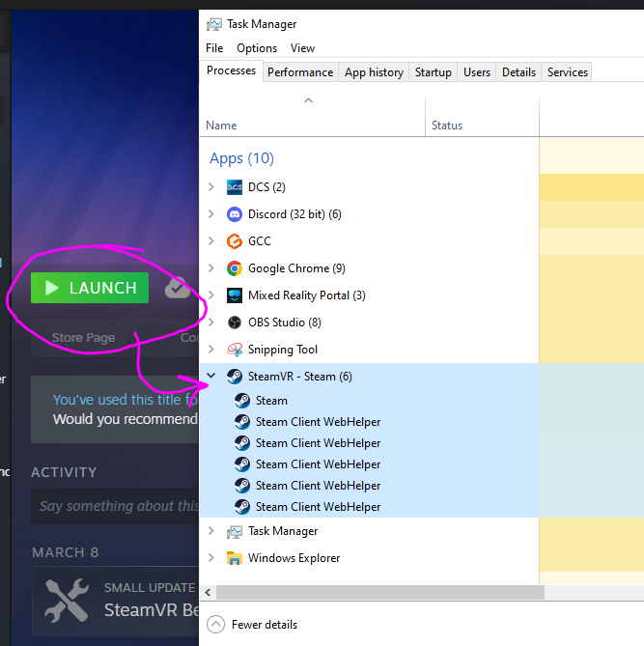Image resolution: width=644 pixels, height=646 pixels.
Task: Expand the Discord (32 bit) group
Action: tap(210, 214)
